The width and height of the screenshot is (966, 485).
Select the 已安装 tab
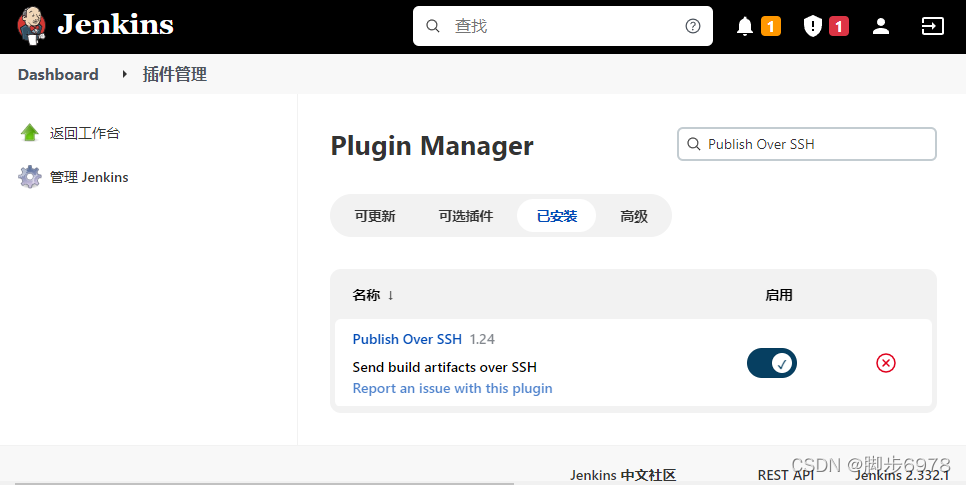click(557, 216)
